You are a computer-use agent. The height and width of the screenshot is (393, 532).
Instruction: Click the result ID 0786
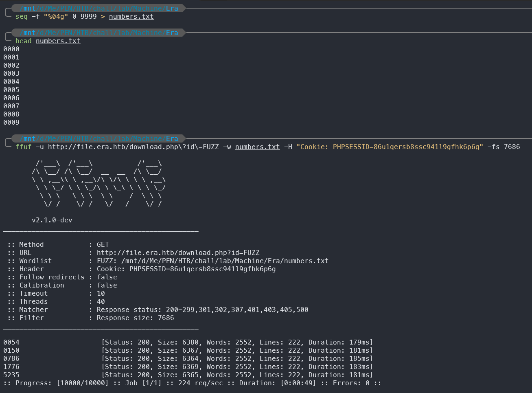[x=11, y=359]
